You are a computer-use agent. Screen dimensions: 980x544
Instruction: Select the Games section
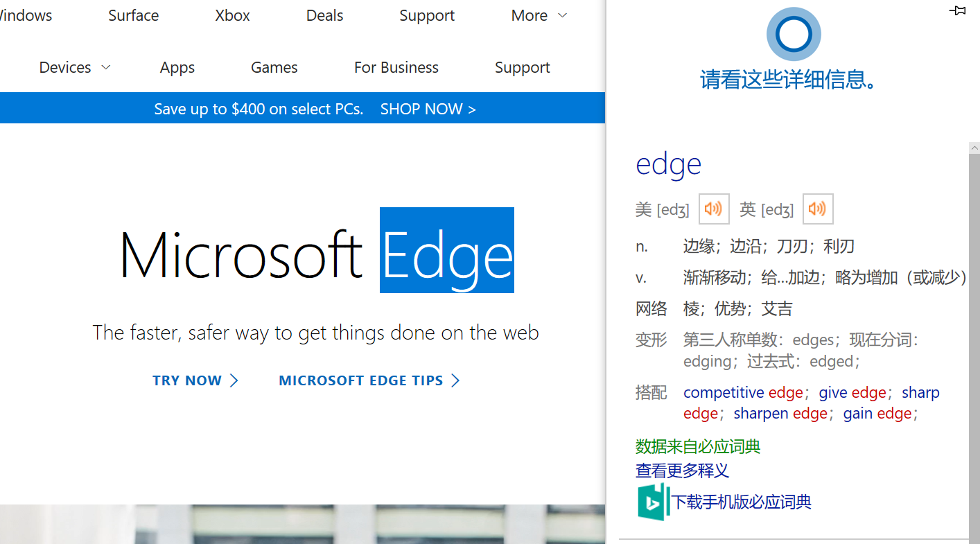pyautogui.click(x=274, y=67)
